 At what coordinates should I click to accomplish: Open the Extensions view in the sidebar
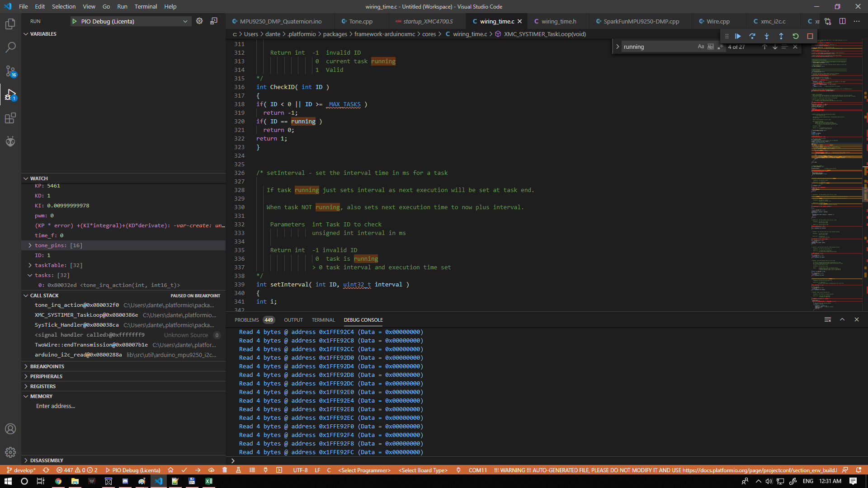coord(10,118)
